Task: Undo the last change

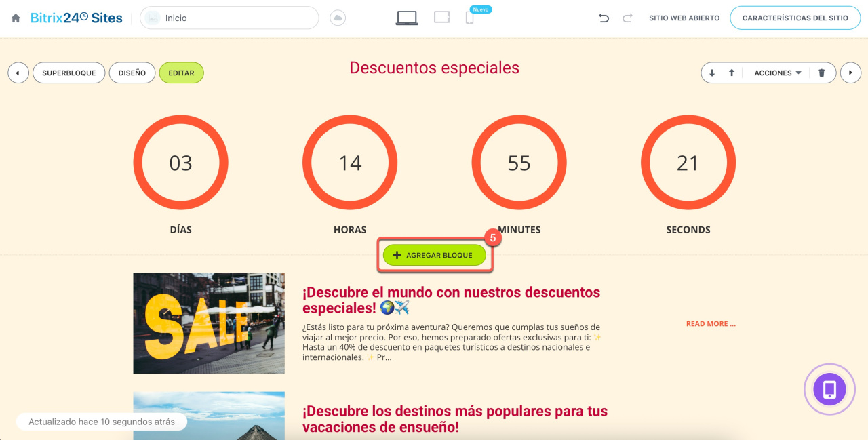Action: pyautogui.click(x=604, y=18)
